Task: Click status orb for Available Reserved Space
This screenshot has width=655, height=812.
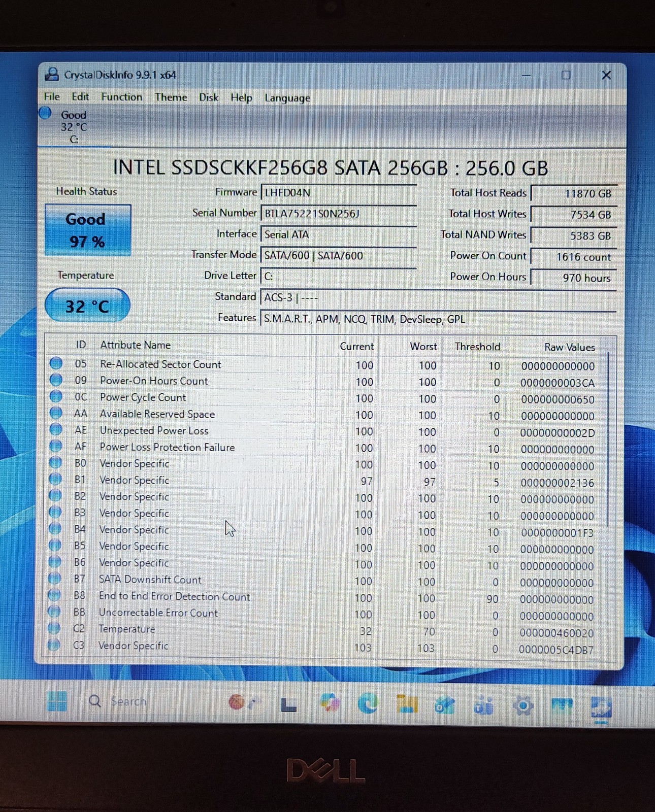Action: tap(56, 413)
